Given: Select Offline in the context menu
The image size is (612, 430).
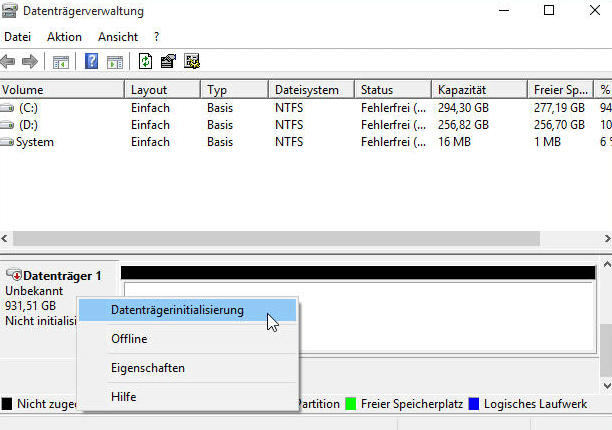Looking at the screenshot, I should coord(129,339).
